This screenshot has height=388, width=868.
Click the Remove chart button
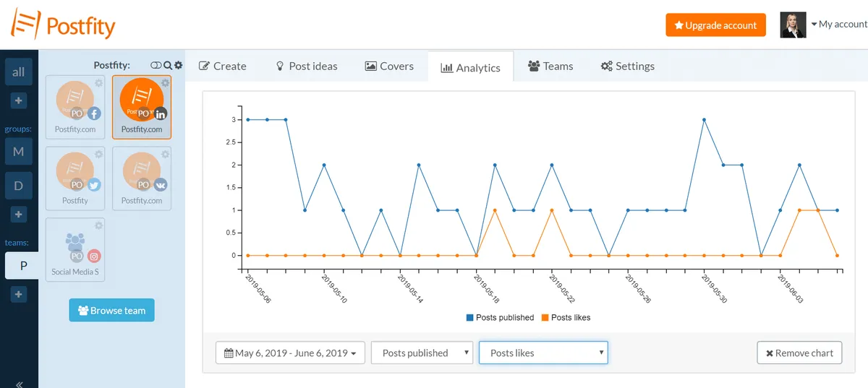tap(799, 353)
